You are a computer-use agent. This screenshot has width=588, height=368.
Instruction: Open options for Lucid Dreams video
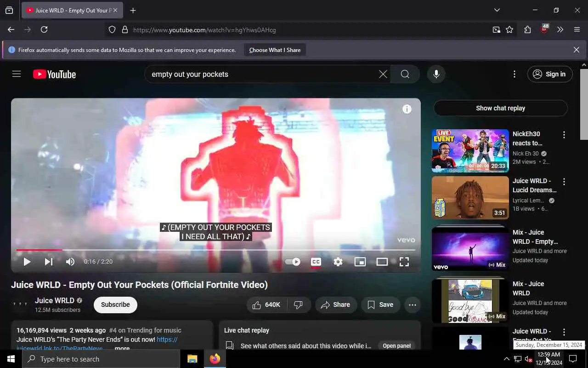coord(564,182)
